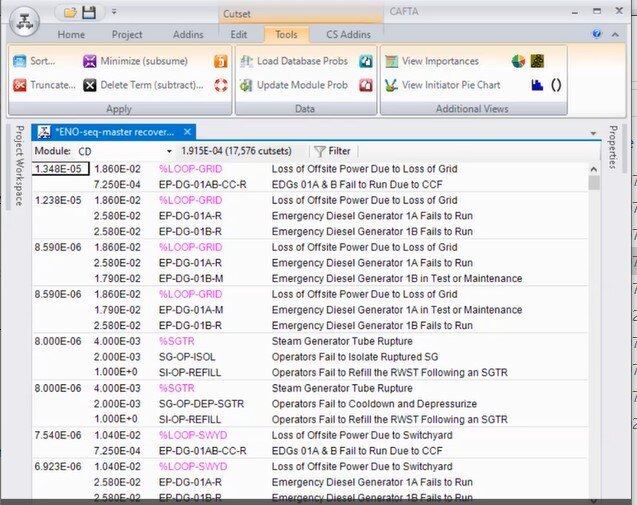Click the pie chart icon in Additional Views
The image size is (637, 505).
(x=518, y=61)
